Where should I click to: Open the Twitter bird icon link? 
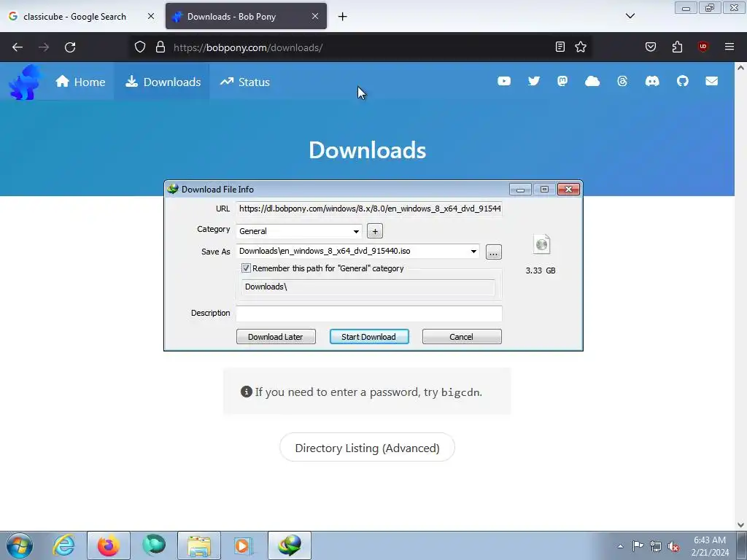(533, 82)
